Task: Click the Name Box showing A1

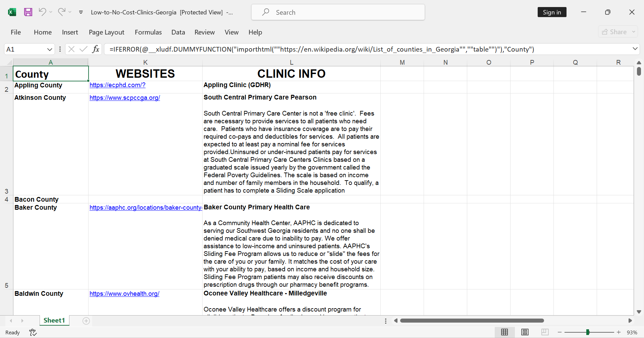Action: 25,49
